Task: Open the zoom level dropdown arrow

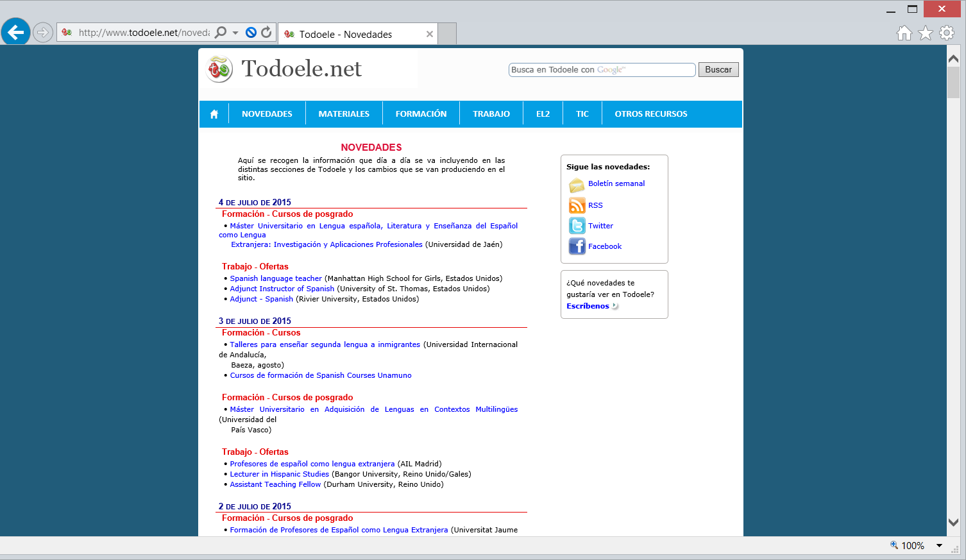Action: pyautogui.click(x=939, y=546)
